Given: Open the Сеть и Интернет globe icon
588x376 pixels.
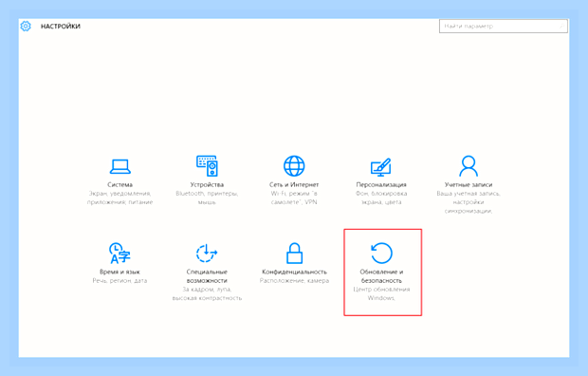Looking at the screenshot, I should pyautogui.click(x=294, y=165).
